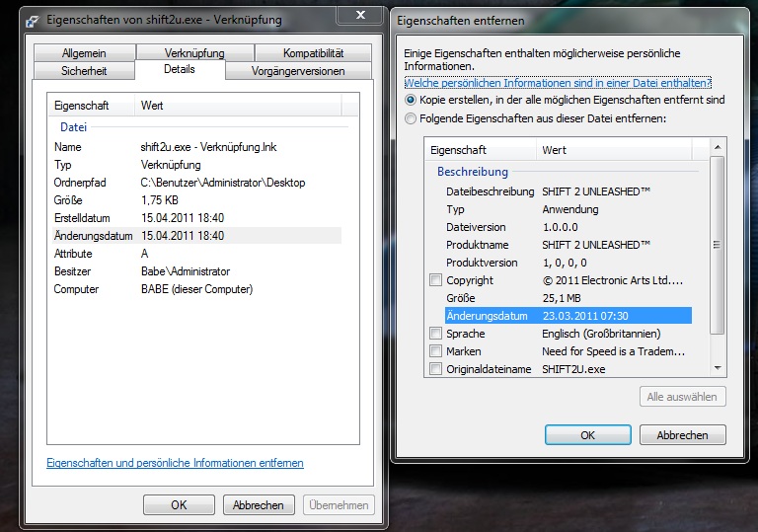This screenshot has width=758, height=532.
Task: Select the Produktversion row 1, 0, 0, 0
Action: point(568,263)
